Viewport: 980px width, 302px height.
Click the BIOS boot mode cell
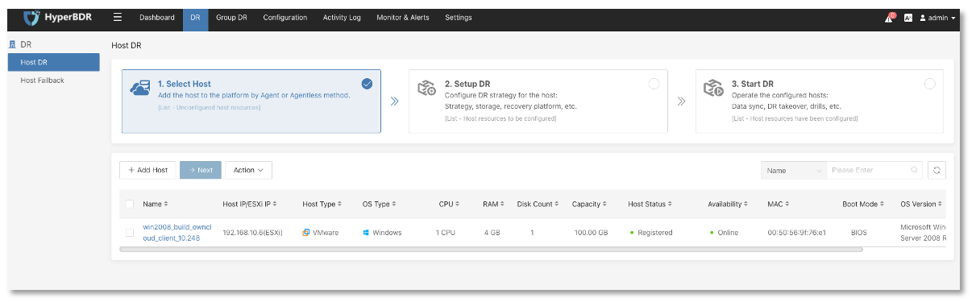[x=859, y=233]
